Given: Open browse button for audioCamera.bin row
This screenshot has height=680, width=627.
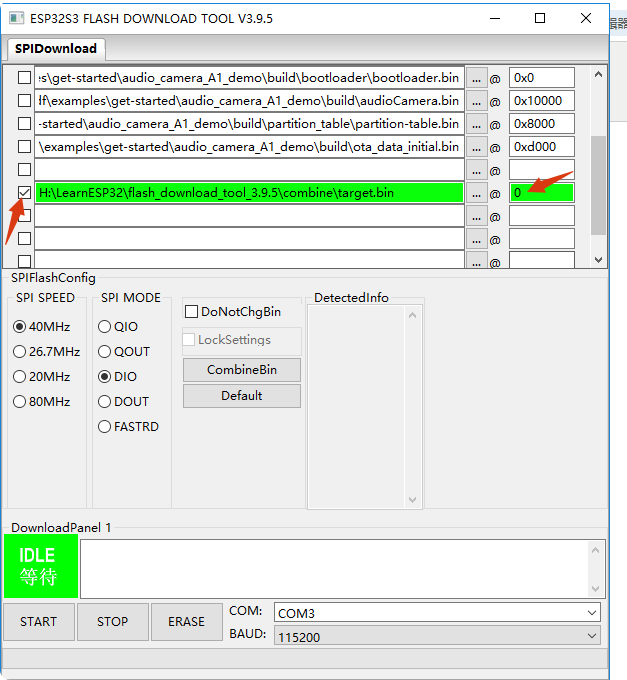Looking at the screenshot, I should tap(477, 101).
